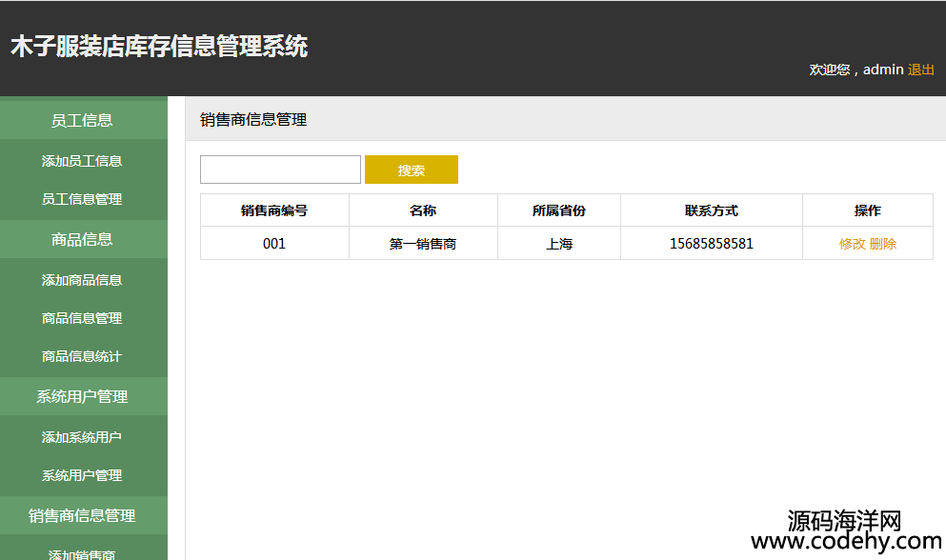Click the 联系方式 column header
The width and height of the screenshot is (946, 560).
click(711, 210)
